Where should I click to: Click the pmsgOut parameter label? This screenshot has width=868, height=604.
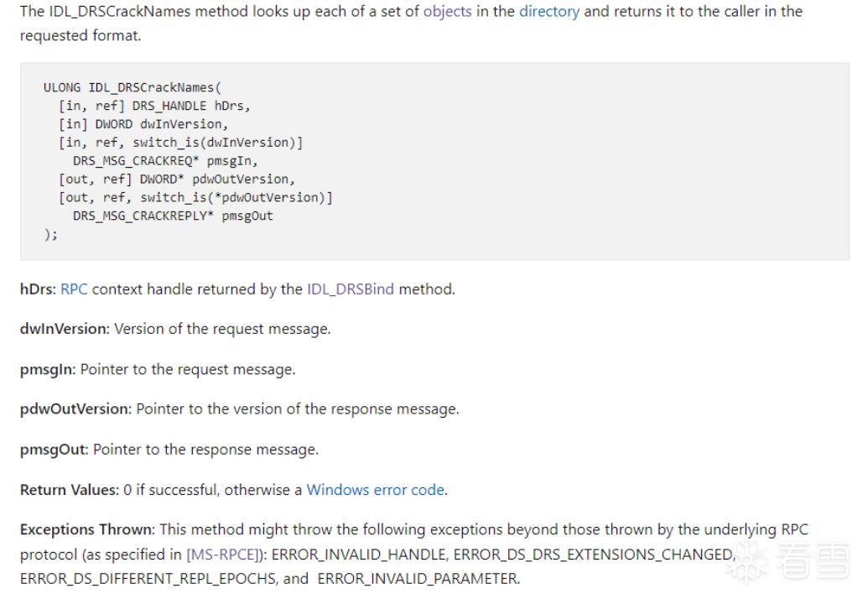(55, 450)
